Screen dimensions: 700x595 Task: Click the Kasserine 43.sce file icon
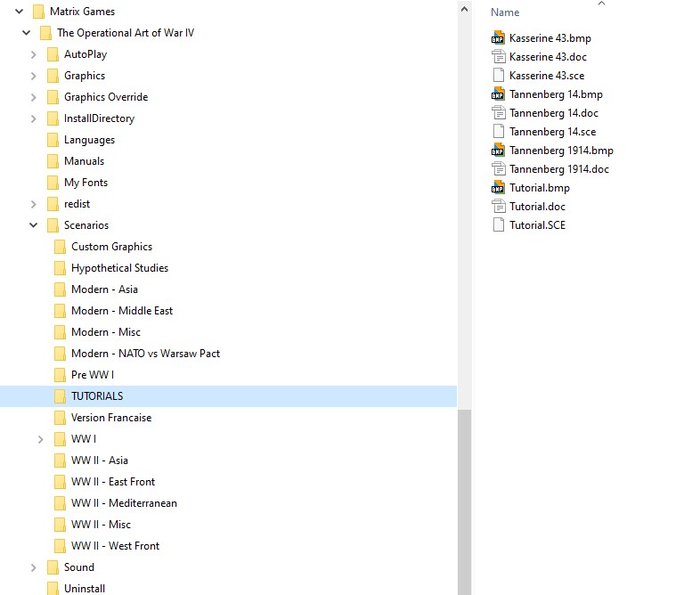[498, 76]
